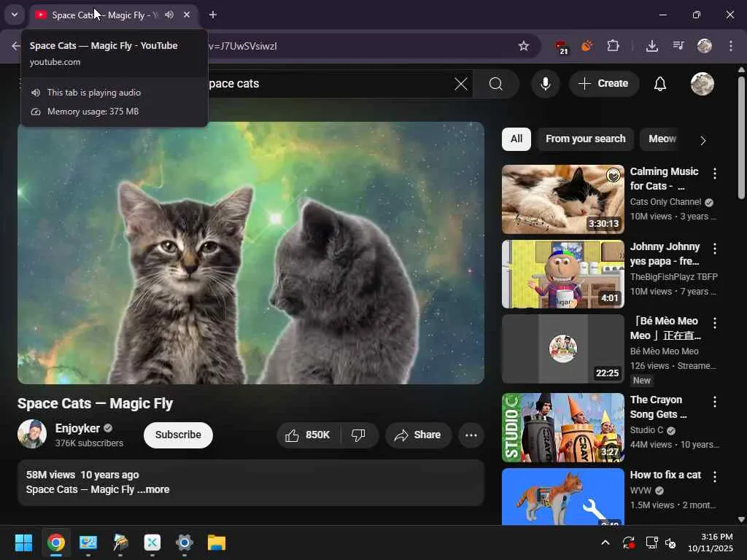Open the Windows Start menu
The height and width of the screenshot is (560, 747).
[23, 542]
